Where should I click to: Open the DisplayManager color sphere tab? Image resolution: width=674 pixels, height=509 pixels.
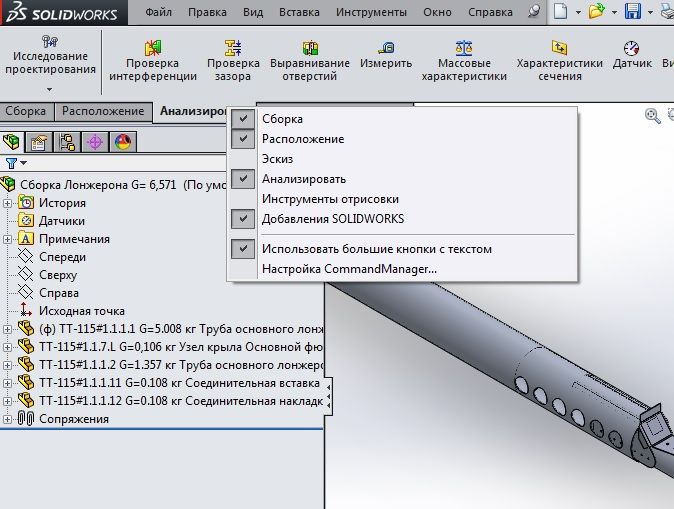tap(124, 142)
